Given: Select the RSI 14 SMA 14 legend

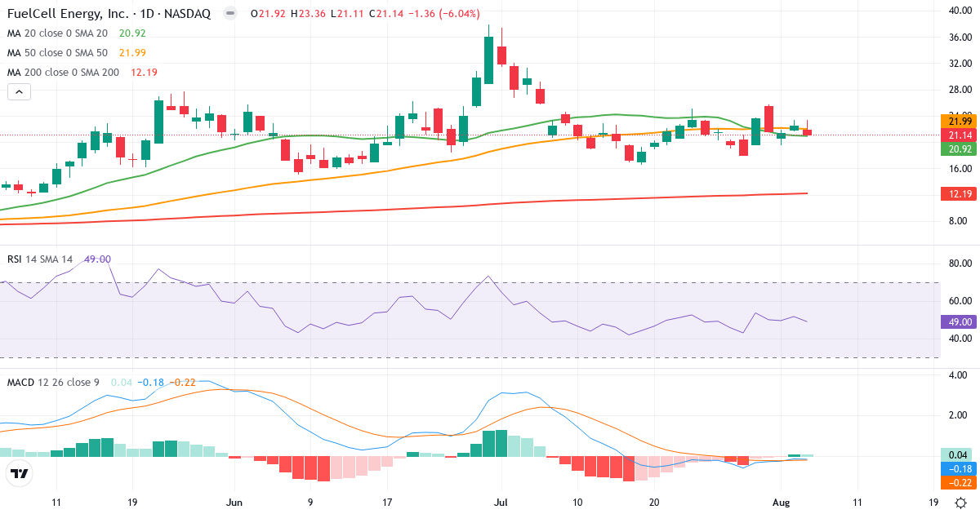Looking at the screenshot, I should pos(59,259).
